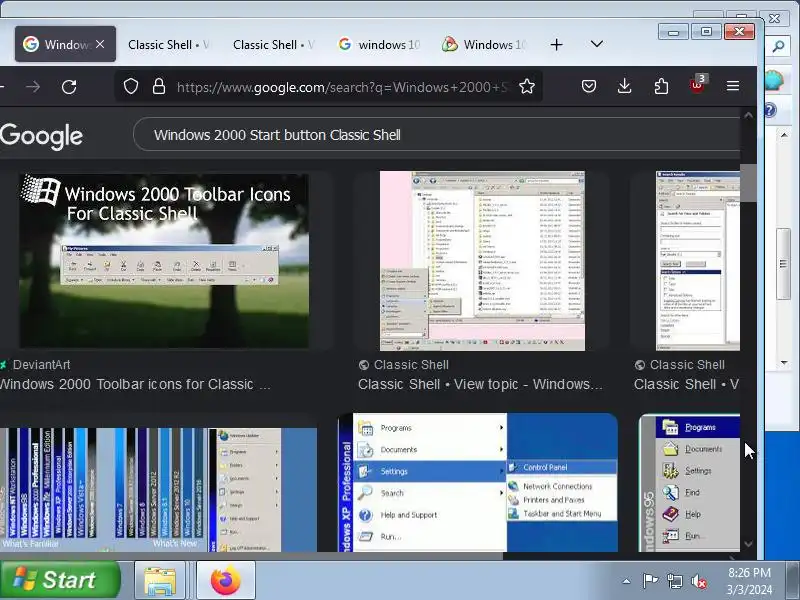Open the Windows 2000 Toolbar Icons thumbnail
800x600 pixels.
[x=164, y=261]
